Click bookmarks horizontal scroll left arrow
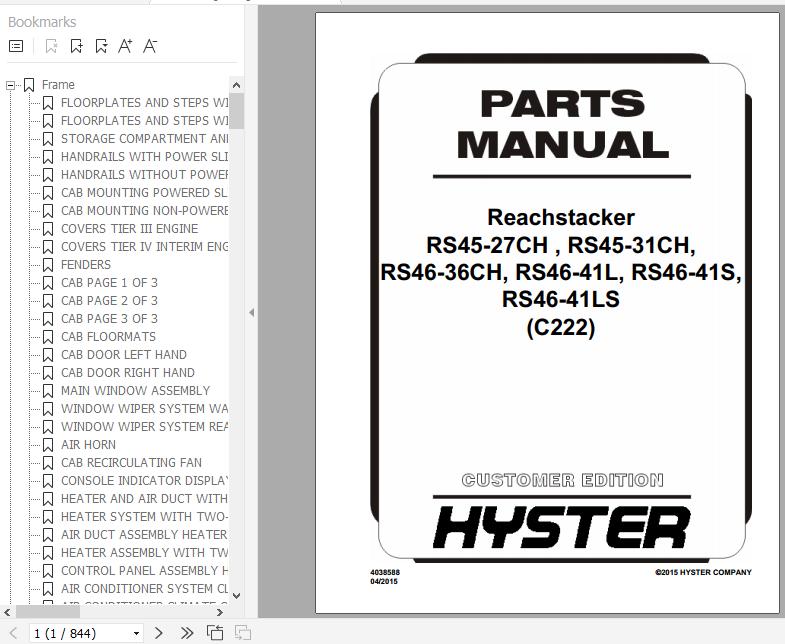The height and width of the screenshot is (644, 785). click(8, 612)
